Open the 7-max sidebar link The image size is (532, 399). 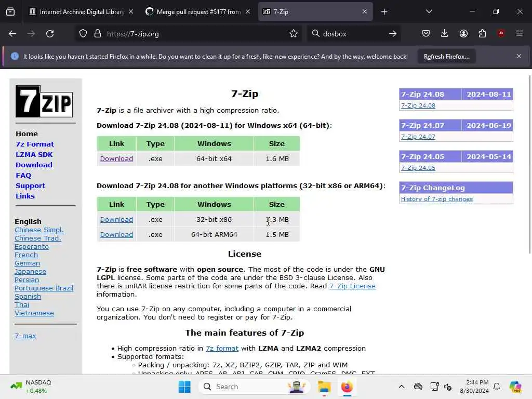pos(25,336)
